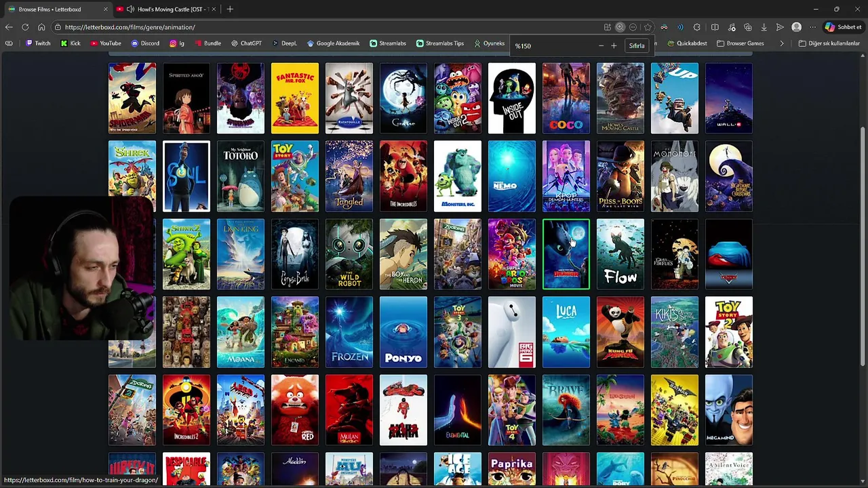Close the Browse Films Letterboxd tab
Screen dimensions: 868x488
tap(105, 9)
